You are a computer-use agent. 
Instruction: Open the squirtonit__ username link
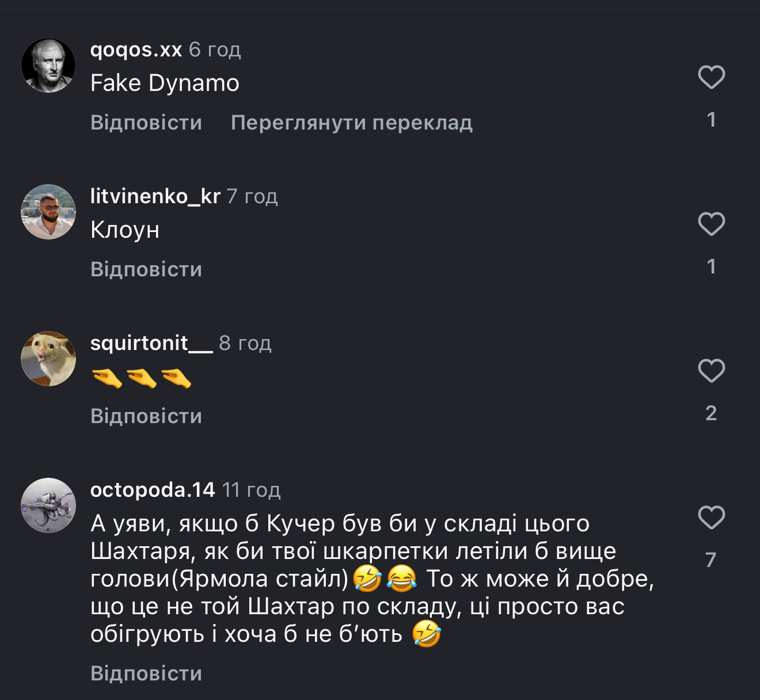(151, 343)
